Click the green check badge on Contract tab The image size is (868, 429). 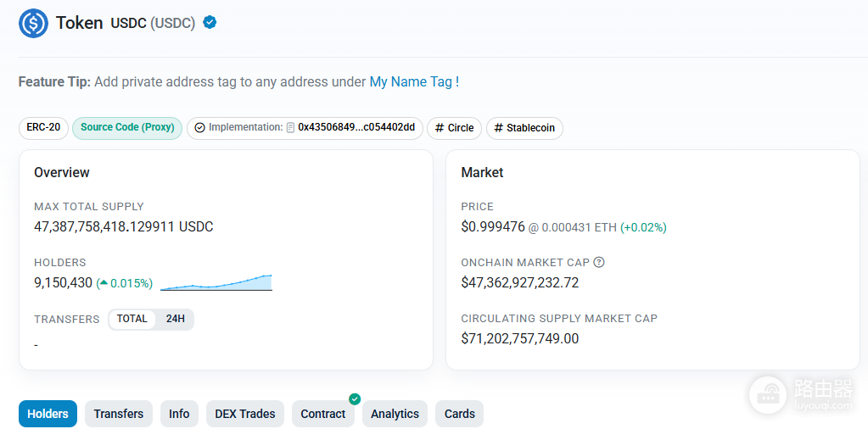point(355,398)
